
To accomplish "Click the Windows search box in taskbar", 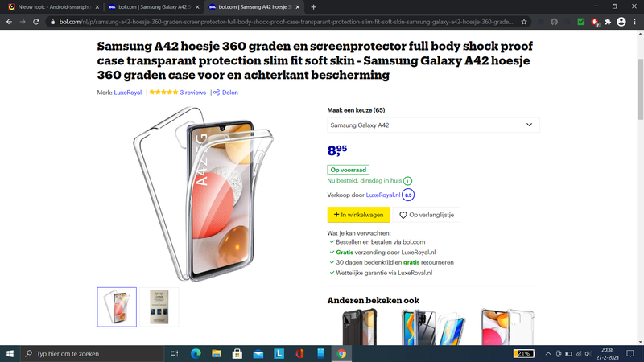I will click(93, 353).
